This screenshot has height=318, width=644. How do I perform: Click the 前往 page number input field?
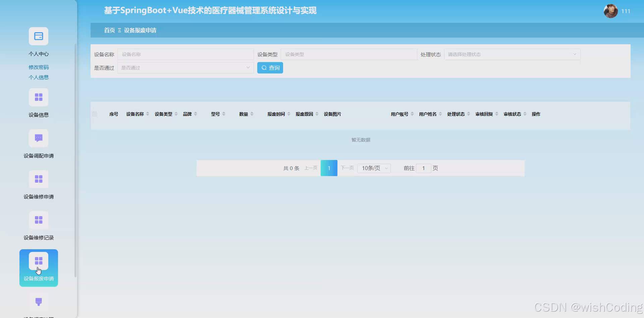coord(423,168)
